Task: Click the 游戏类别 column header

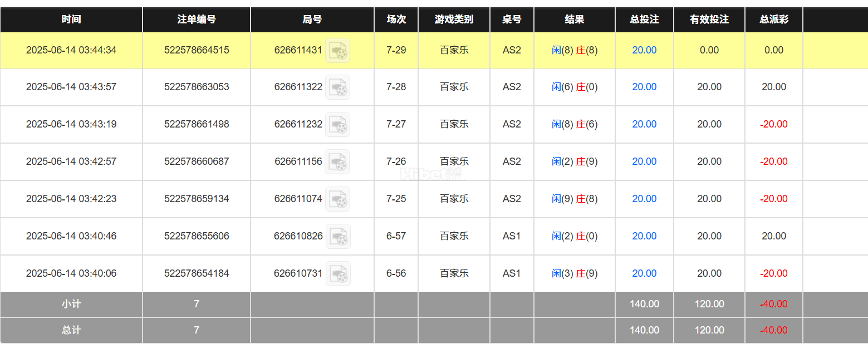Action: 453,19
